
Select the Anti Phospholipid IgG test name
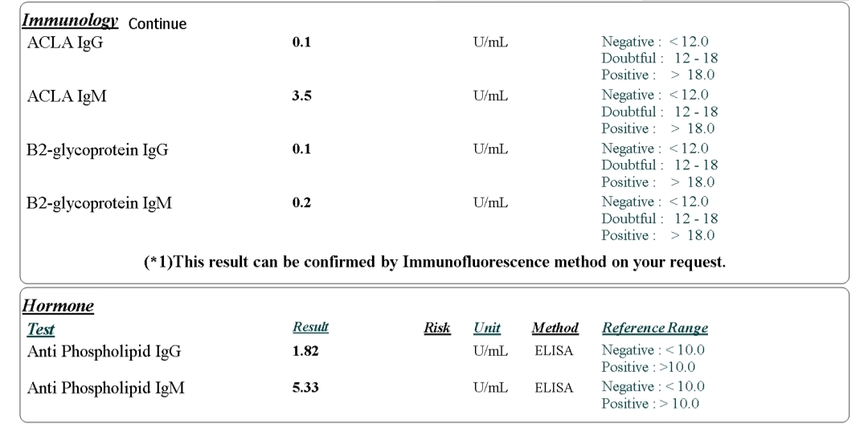[x=104, y=352]
